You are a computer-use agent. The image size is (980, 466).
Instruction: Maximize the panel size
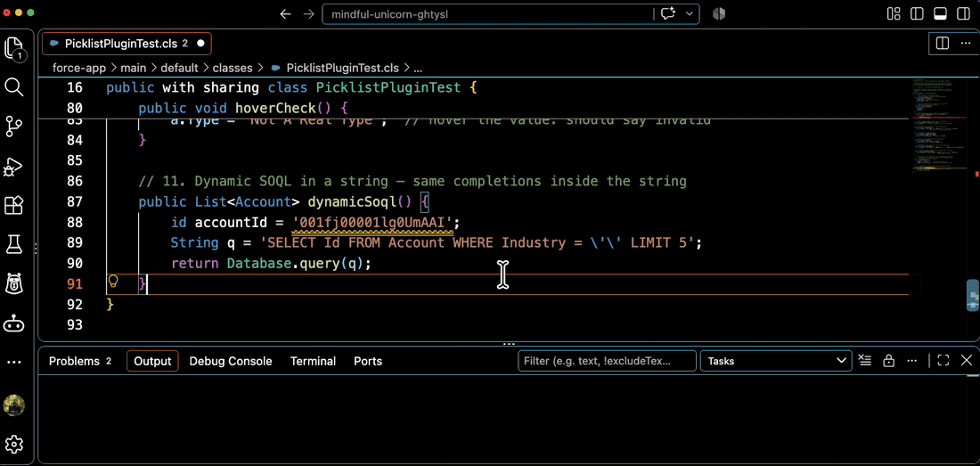[x=943, y=361]
